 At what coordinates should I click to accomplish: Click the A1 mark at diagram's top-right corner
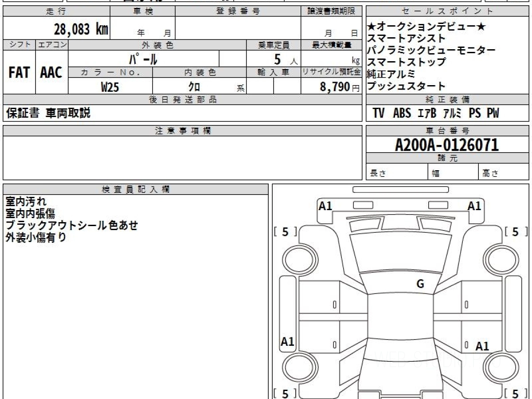tap(474, 206)
